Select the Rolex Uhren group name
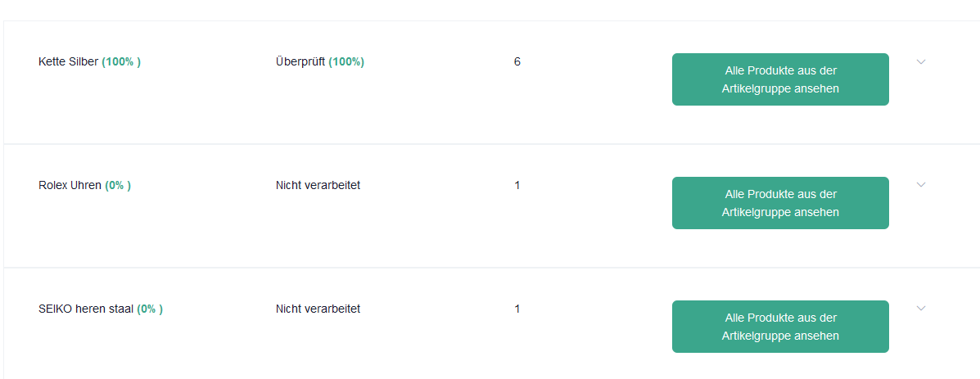 coord(70,186)
